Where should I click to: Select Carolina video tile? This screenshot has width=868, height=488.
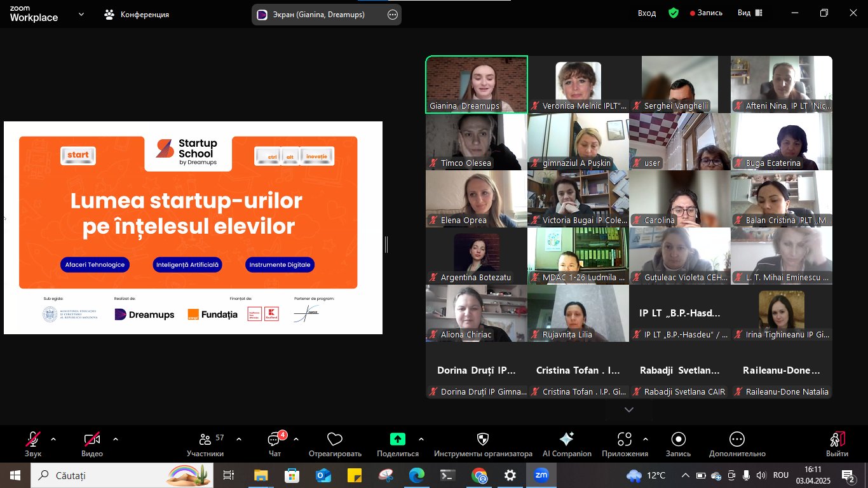680,199
